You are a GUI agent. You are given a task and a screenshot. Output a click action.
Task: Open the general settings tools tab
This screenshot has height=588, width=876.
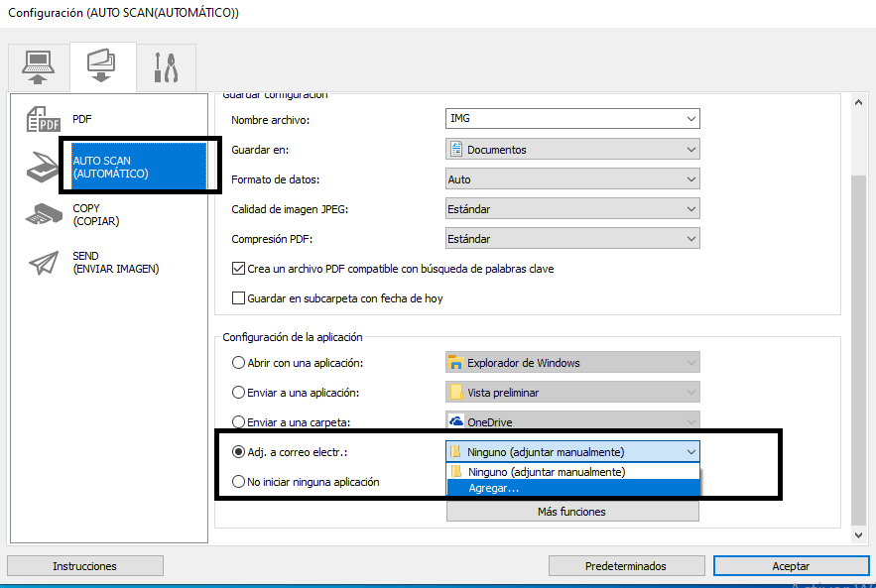[x=165, y=66]
